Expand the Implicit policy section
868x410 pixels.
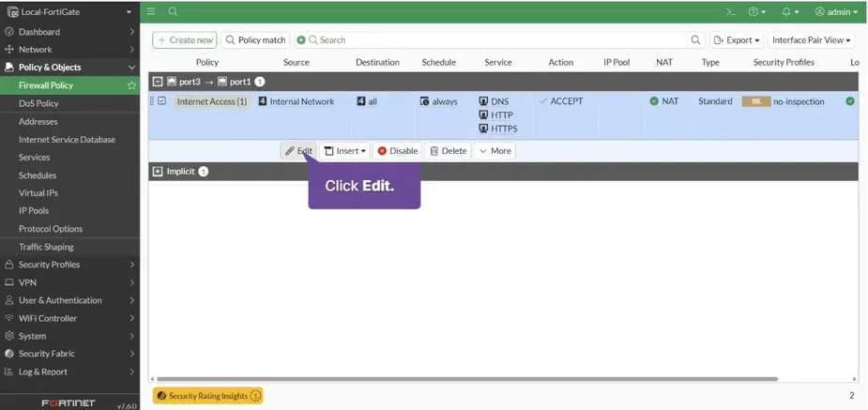[x=158, y=172]
